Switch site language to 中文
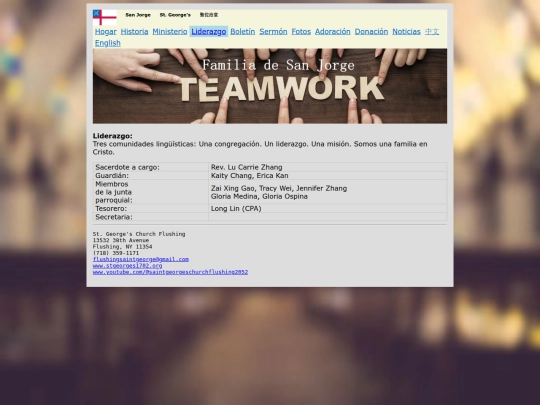 click(432, 32)
